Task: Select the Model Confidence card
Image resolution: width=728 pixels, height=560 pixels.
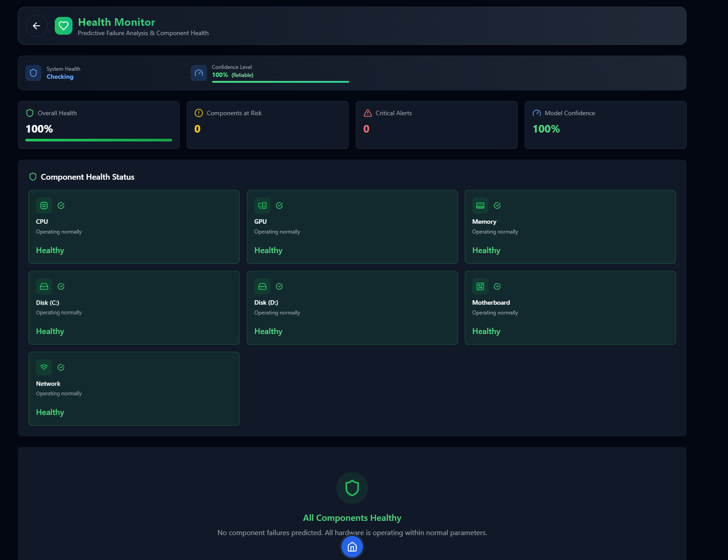Action: (x=605, y=125)
